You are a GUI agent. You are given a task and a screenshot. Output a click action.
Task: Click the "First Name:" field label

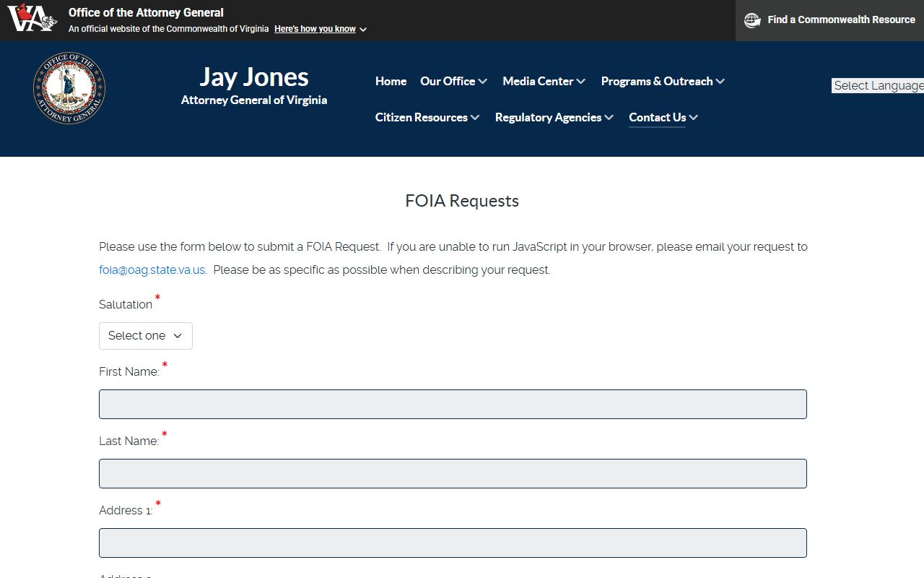129,371
